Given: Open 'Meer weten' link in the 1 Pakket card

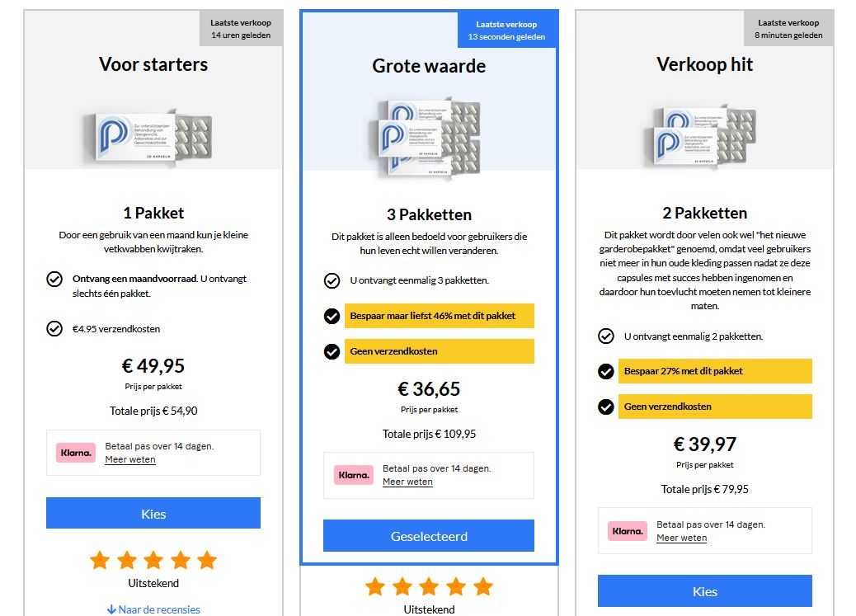Looking at the screenshot, I should 130,459.
